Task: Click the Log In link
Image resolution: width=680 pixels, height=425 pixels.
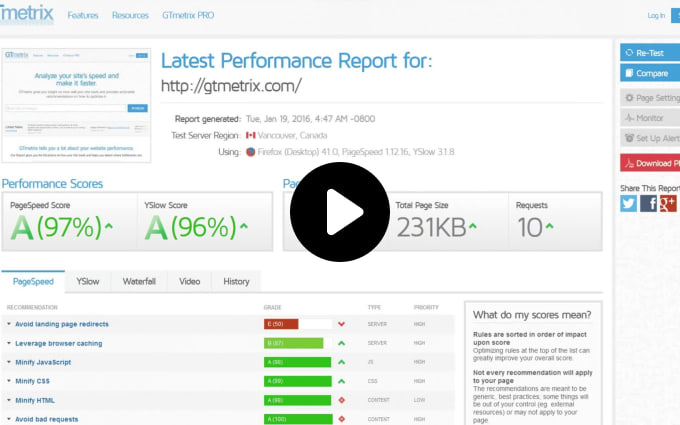Action: click(656, 16)
